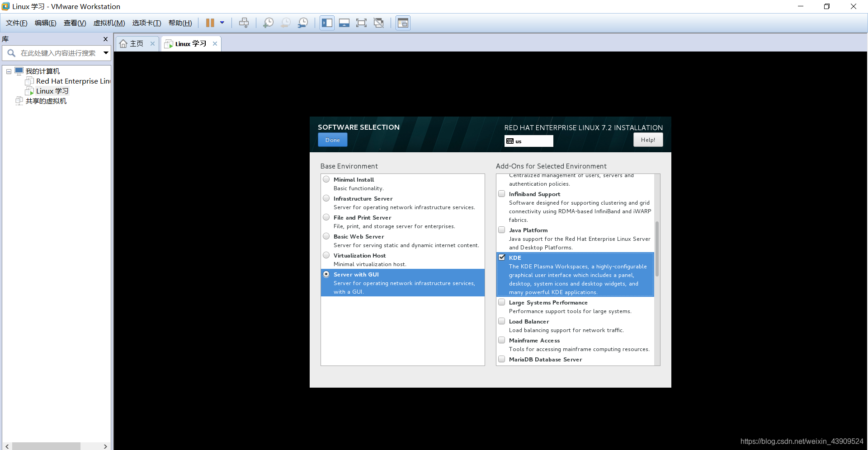The height and width of the screenshot is (450, 868).
Task: Click 'Performance support tools for large systems.'
Action: (x=570, y=311)
